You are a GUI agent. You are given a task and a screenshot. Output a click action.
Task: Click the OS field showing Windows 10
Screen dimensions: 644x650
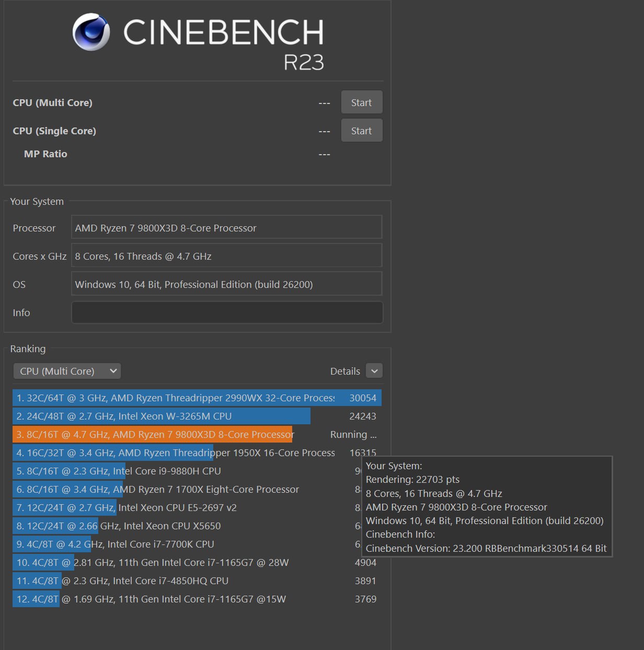[226, 284]
